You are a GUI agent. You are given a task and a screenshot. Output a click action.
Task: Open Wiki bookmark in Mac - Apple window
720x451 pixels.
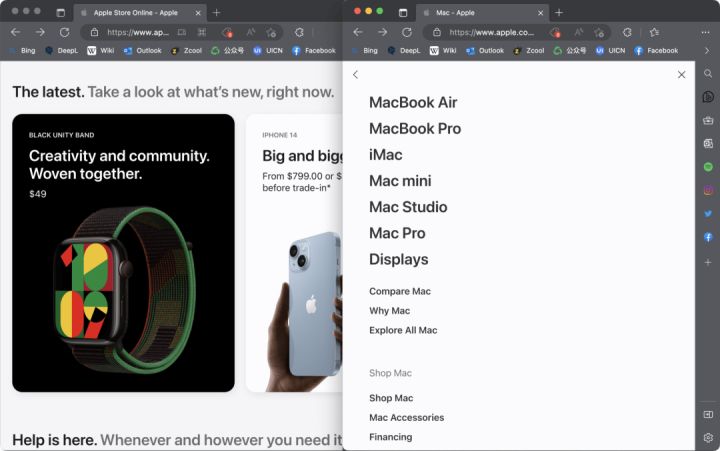pos(443,51)
